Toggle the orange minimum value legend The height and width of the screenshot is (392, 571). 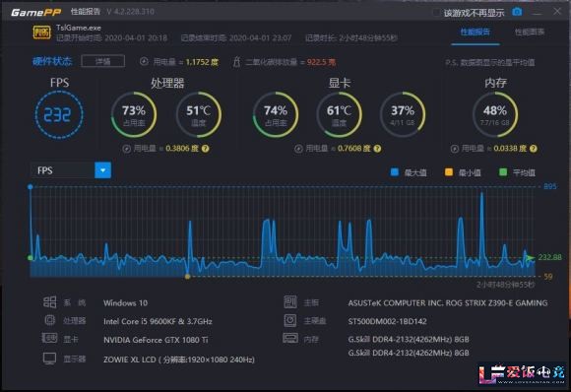pos(449,172)
